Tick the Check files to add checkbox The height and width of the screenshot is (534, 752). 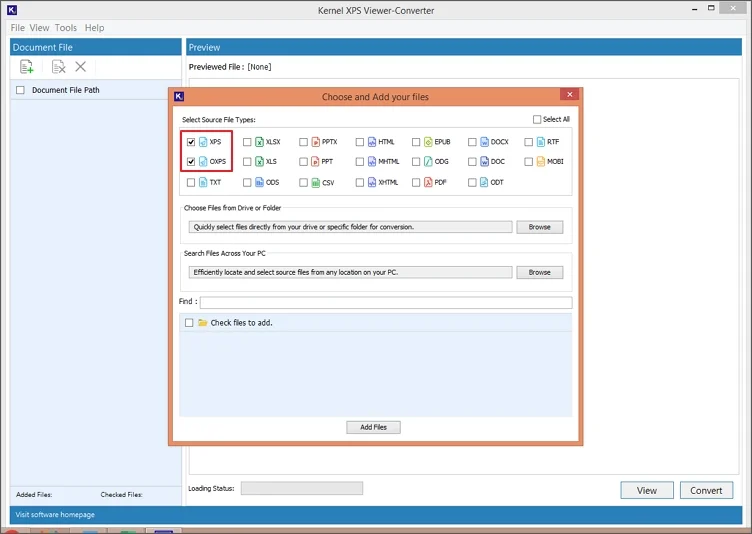pyautogui.click(x=189, y=323)
